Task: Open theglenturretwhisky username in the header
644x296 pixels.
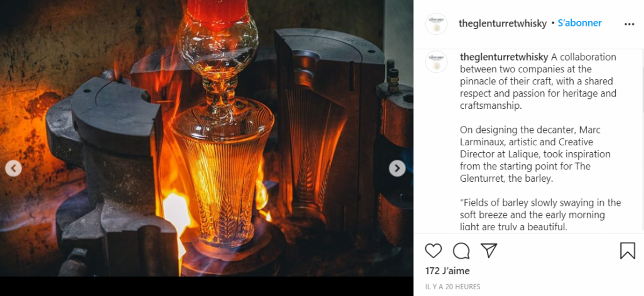Action: point(502,23)
